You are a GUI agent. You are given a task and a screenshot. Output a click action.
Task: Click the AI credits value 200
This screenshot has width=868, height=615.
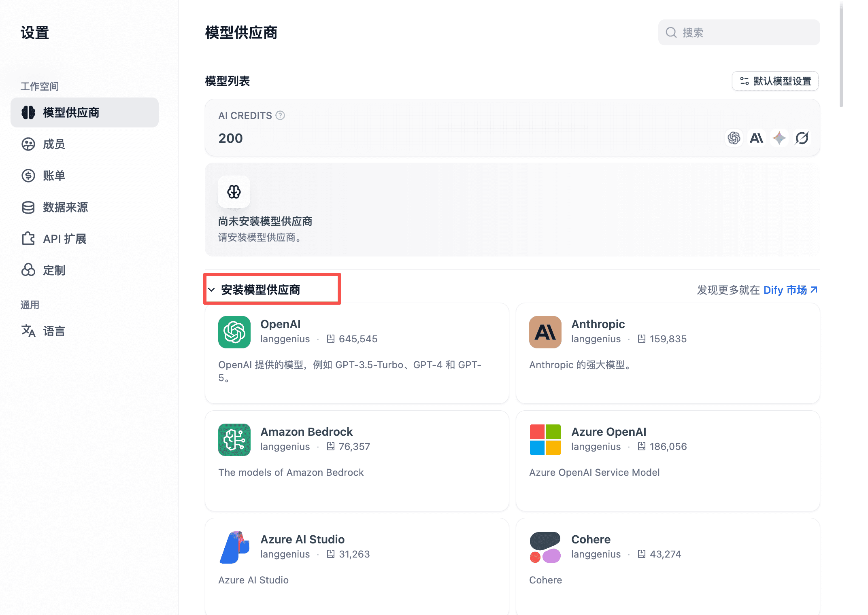point(230,138)
